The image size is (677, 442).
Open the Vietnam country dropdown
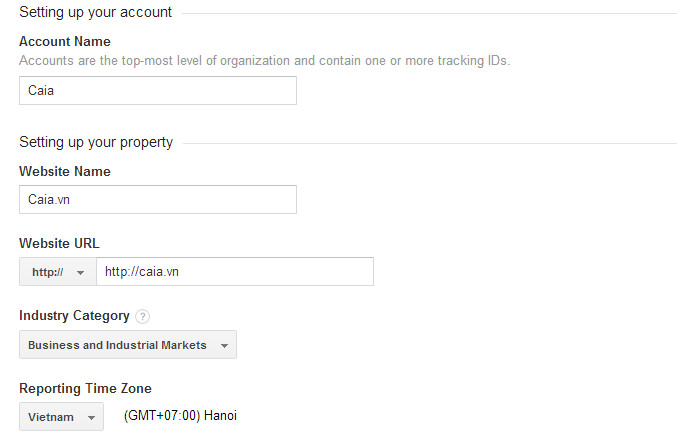61,417
